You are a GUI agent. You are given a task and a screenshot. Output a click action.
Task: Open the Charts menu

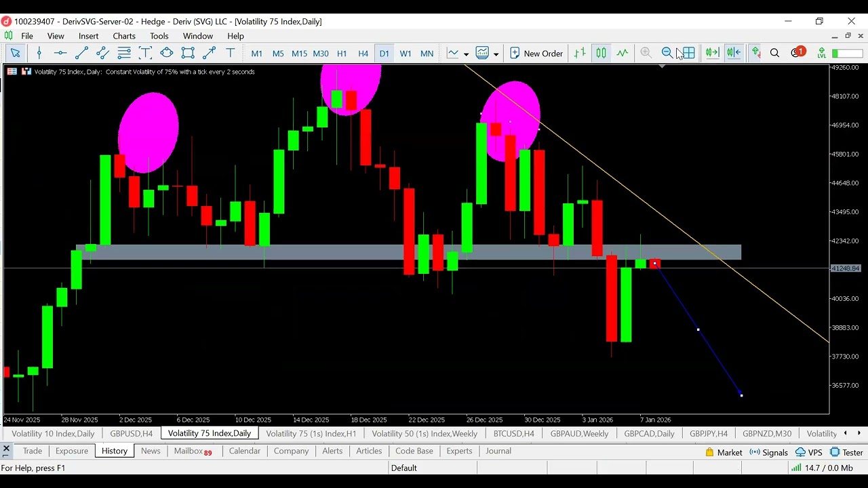tap(124, 36)
